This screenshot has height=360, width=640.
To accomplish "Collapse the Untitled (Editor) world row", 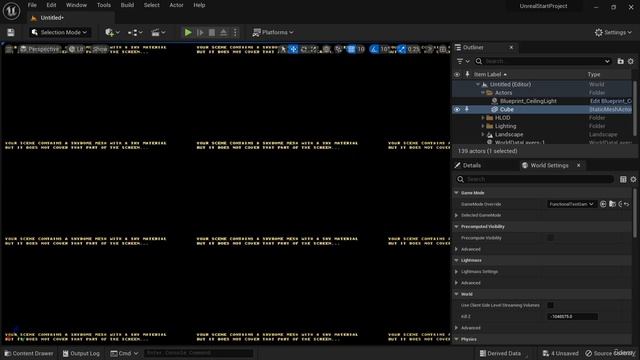I will tap(478, 84).
